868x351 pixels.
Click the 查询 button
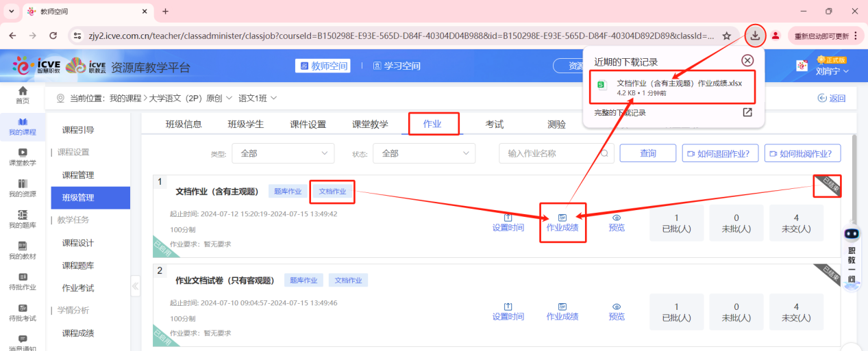coord(648,153)
